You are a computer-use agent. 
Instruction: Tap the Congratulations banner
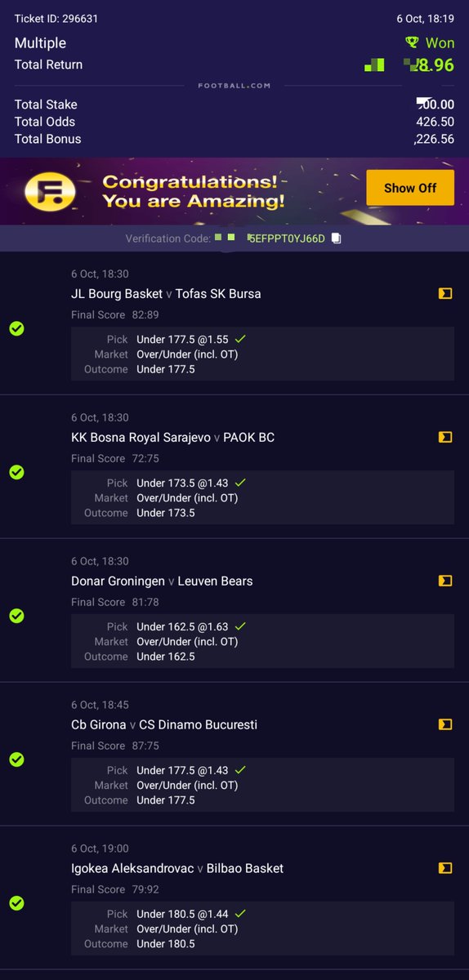[234, 192]
